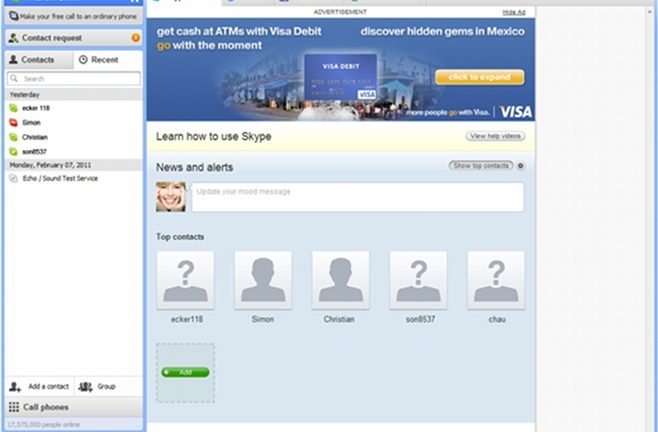Open the Contact request notification badge
Viewport: 658px width, 432px height.
[136, 37]
